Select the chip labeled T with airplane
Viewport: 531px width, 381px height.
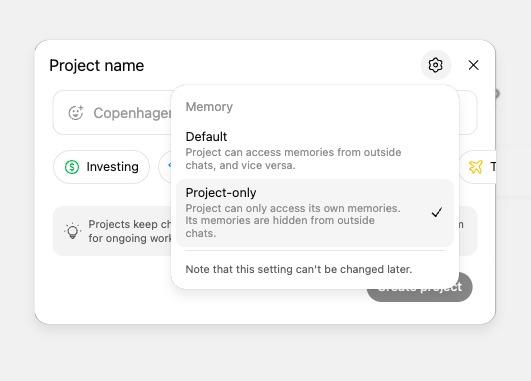478,167
